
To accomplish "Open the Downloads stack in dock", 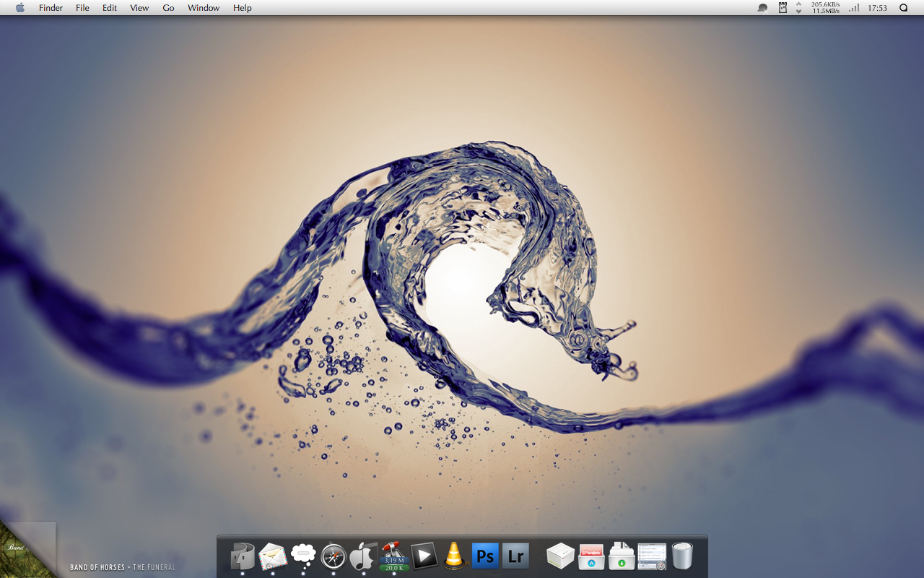I will point(622,556).
